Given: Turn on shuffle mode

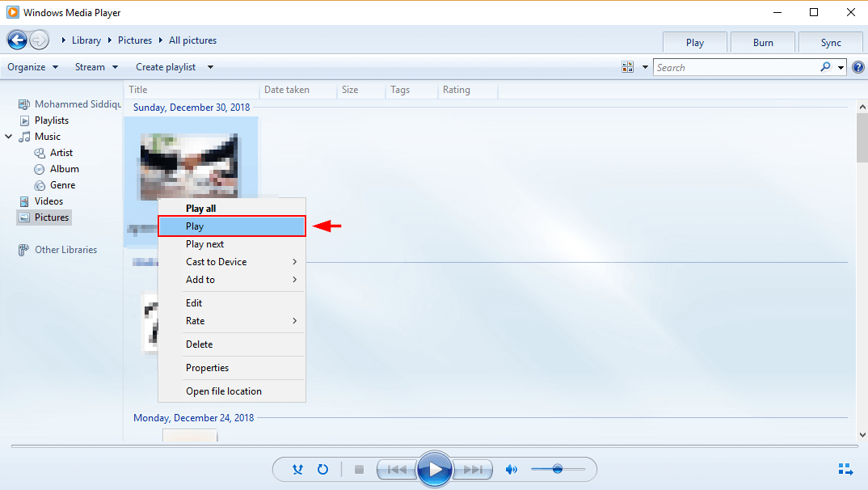Looking at the screenshot, I should [x=298, y=470].
